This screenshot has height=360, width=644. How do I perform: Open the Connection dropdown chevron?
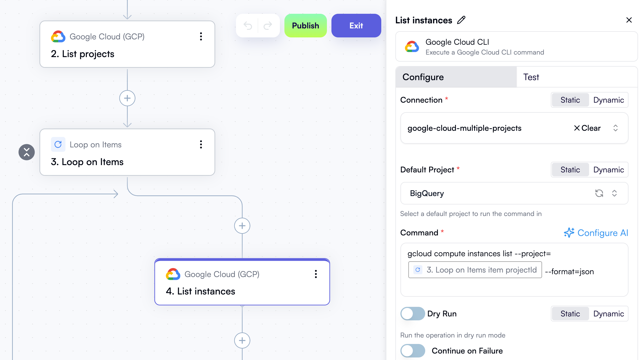coord(616,128)
